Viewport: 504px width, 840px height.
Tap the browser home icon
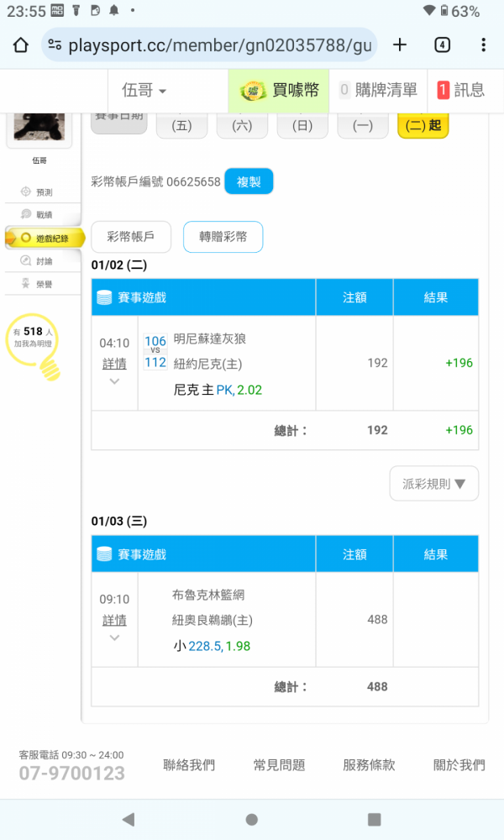coord(21,45)
